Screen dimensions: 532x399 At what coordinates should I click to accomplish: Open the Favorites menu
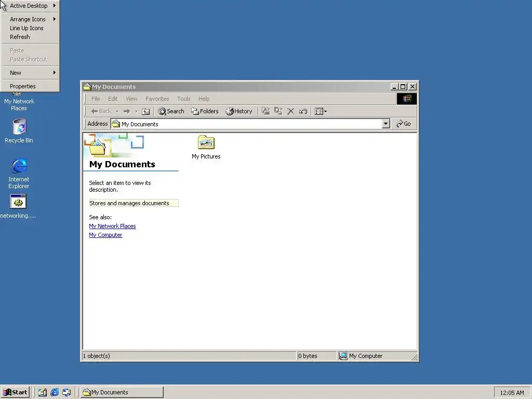157,99
